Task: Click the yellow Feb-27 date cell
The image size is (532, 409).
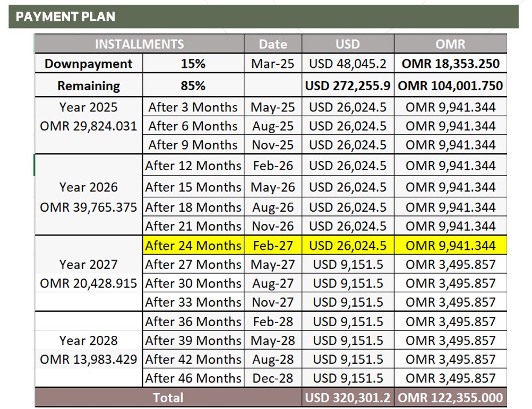Action: [273, 245]
